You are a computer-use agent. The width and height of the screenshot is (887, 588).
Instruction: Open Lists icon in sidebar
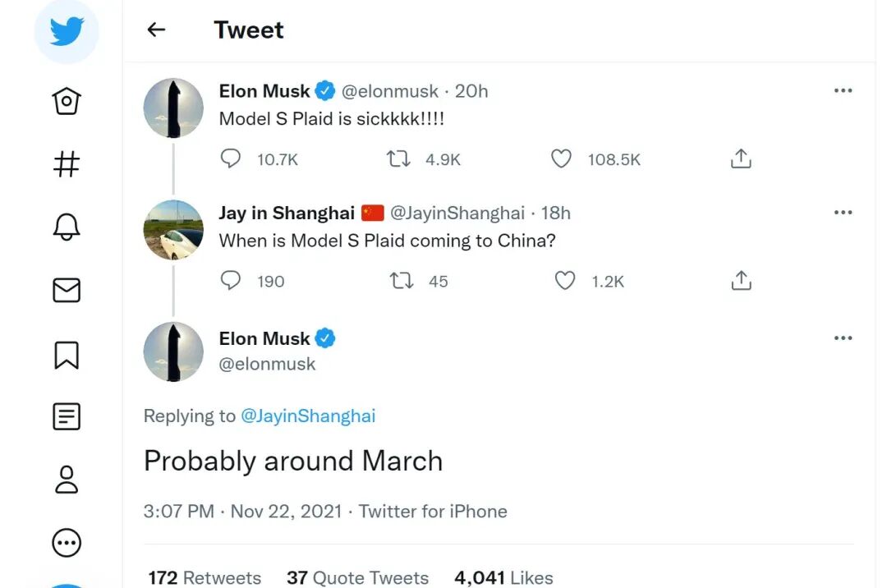coord(67,416)
